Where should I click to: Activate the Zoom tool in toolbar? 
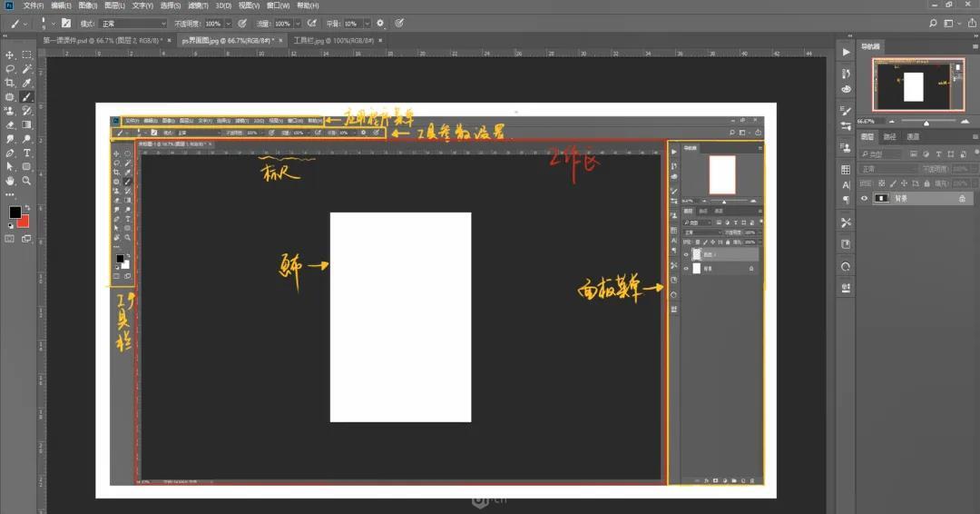[x=27, y=181]
